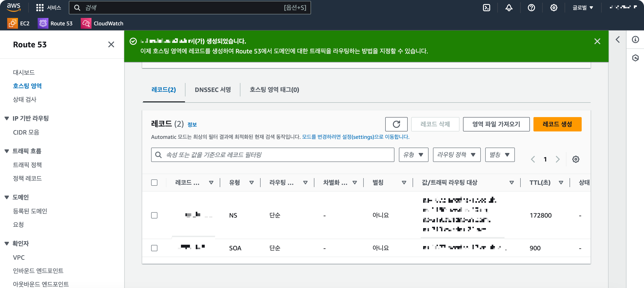Screen dimensions: 644x288
Task: Open the 유형 filter dropdown
Action: 413,155
